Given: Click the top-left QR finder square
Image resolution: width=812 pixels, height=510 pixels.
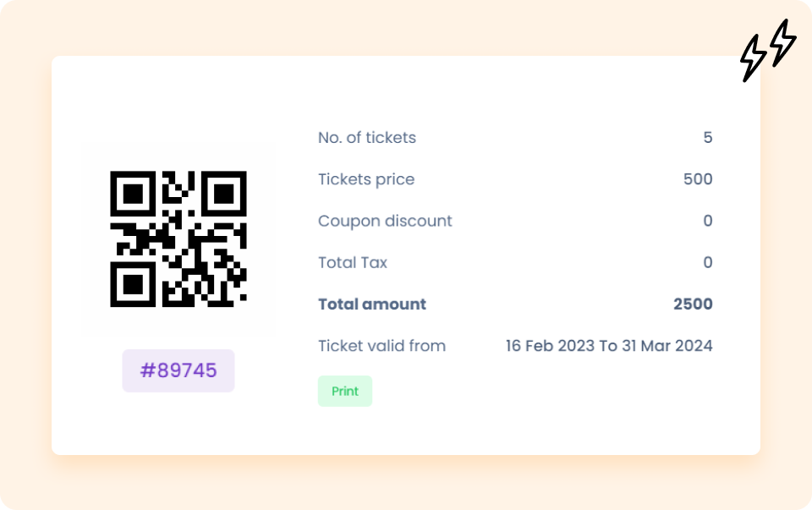Looking at the screenshot, I should [133, 194].
